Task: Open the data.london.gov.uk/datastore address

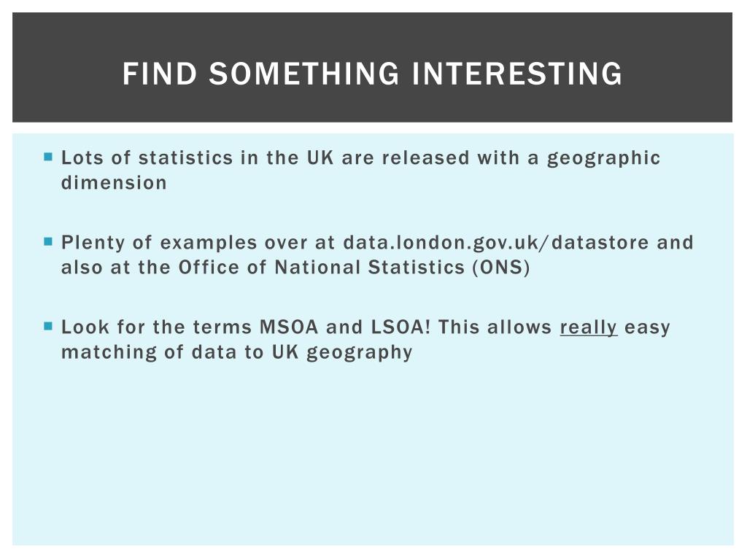Action: [x=495, y=243]
